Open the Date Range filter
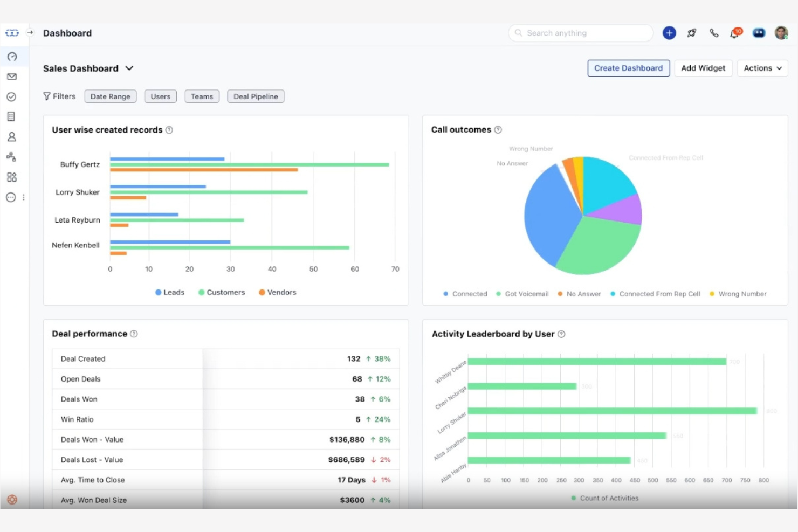Image resolution: width=798 pixels, height=532 pixels. point(111,96)
